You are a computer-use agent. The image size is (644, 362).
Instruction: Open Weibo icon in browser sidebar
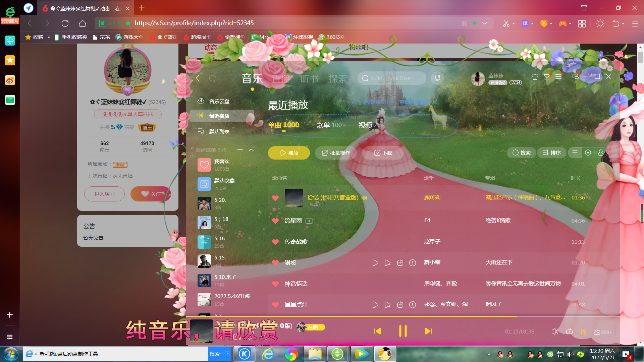[10, 80]
